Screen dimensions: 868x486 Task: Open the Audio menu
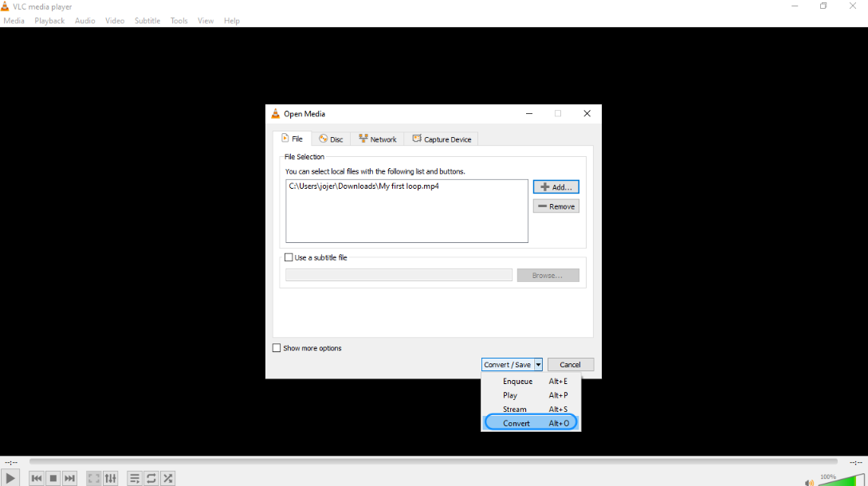84,21
